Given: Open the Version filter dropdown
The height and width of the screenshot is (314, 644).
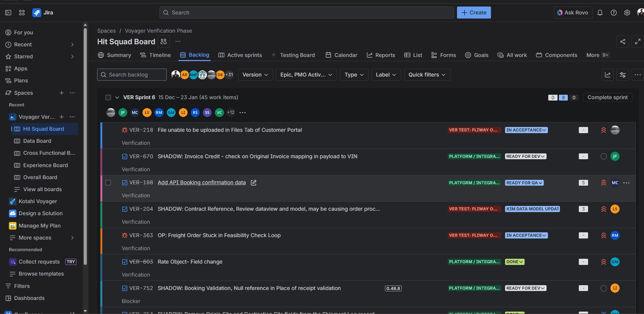Looking at the screenshot, I should coord(256,75).
